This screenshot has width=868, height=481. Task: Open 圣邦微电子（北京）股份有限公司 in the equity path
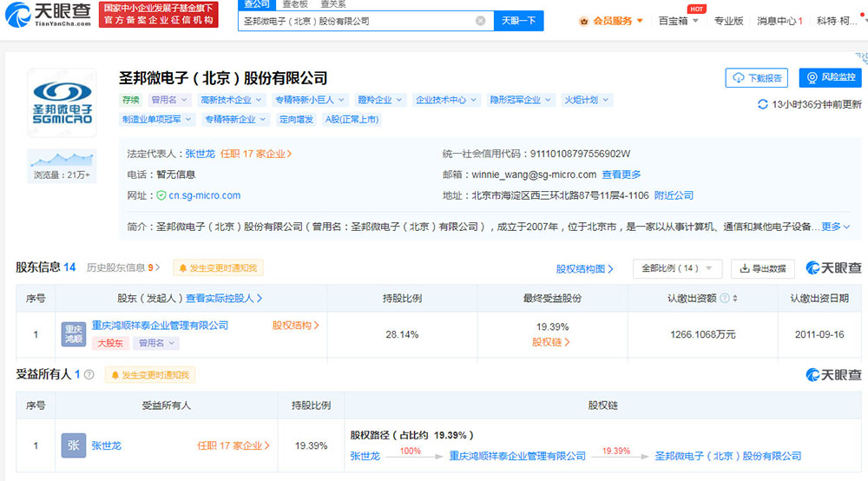(x=728, y=456)
